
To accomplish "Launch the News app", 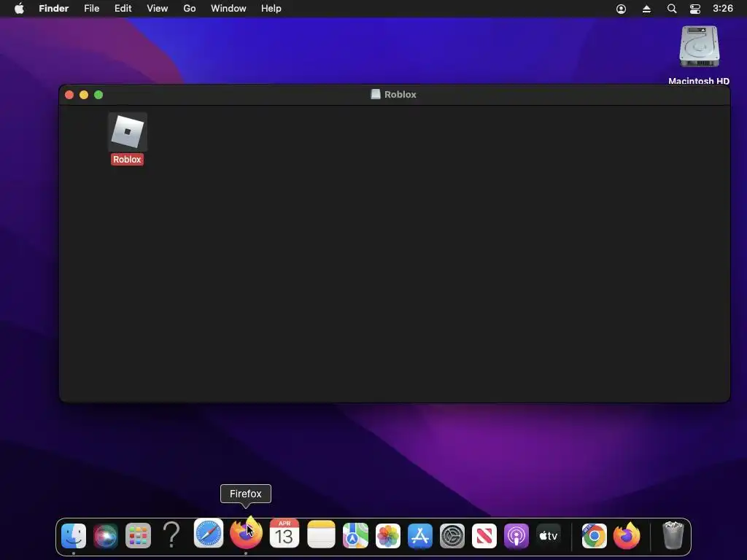I will (x=484, y=535).
